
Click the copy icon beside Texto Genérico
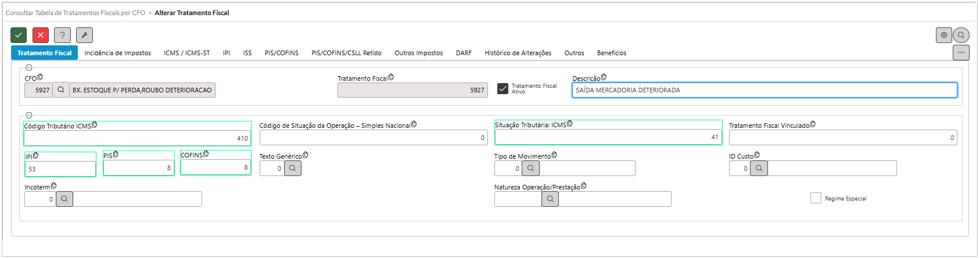(306, 155)
